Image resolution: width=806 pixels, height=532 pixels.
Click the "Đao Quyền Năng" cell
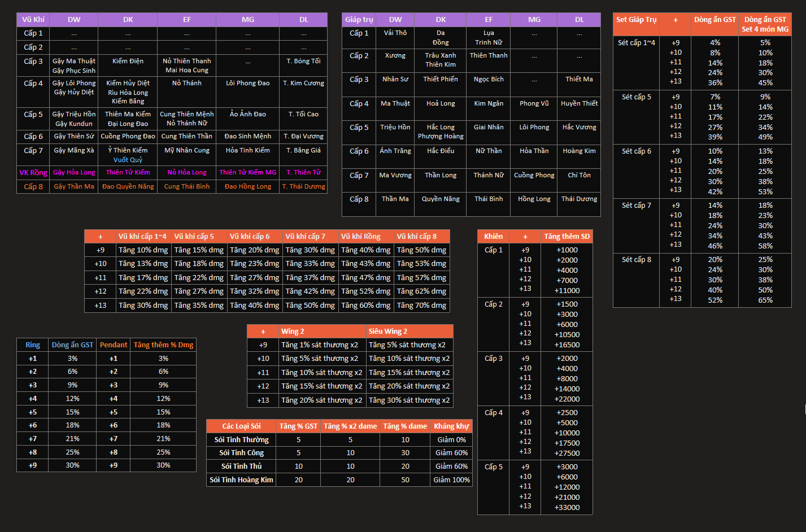click(128, 186)
